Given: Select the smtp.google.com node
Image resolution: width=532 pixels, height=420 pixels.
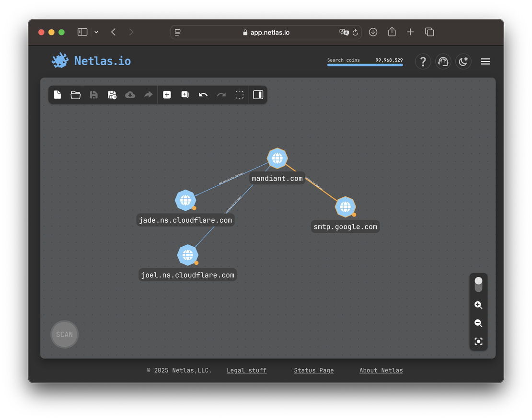Looking at the screenshot, I should (345, 206).
